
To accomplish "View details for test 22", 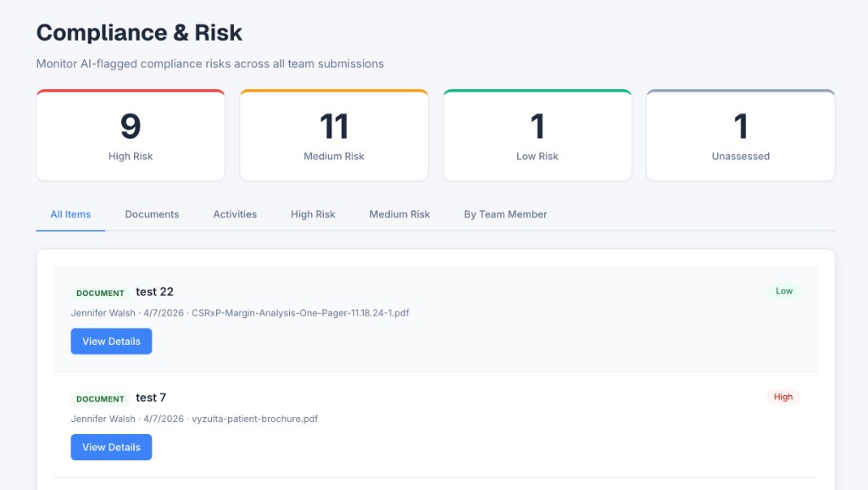I will click(x=111, y=341).
